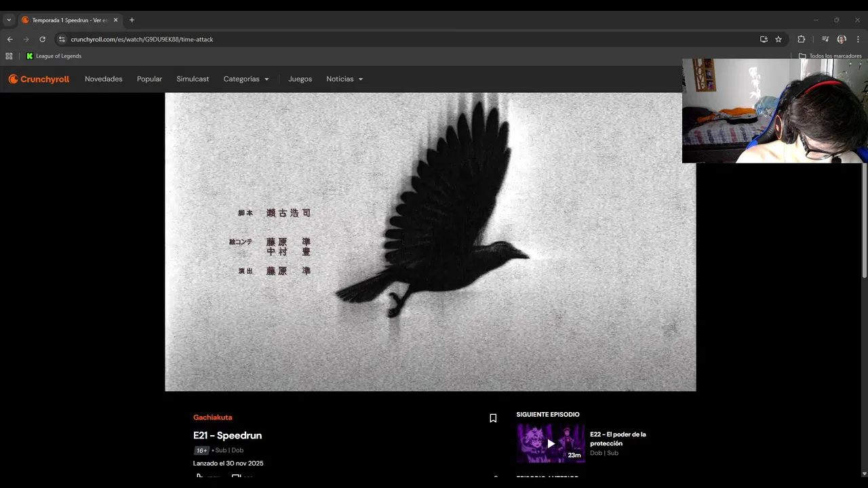Close the Temporada 1 Speedrun tab

coord(115,20)
